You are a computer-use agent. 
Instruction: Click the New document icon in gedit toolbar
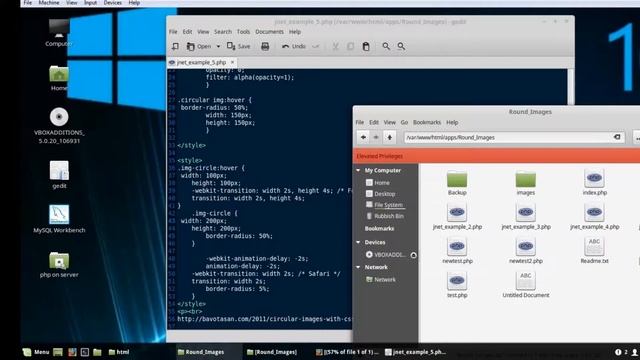click(x=175, y=46)
